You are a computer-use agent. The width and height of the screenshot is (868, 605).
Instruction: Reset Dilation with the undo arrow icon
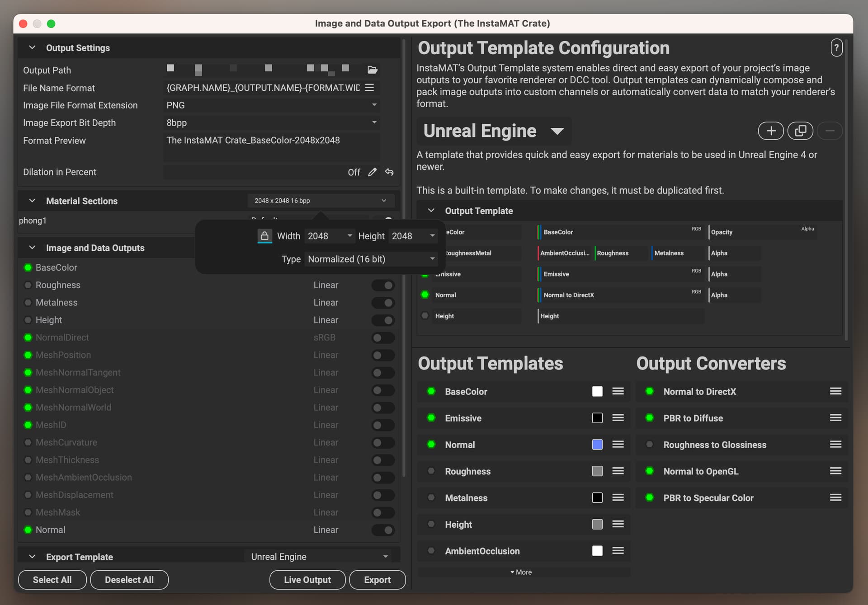tap(389, 172)
